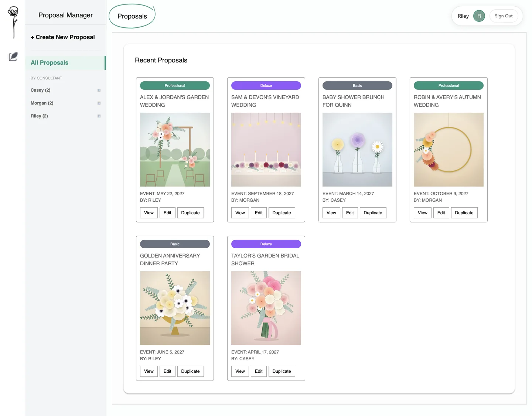The width and height of the screenshot is (532, 416).
Task: View Sam & Devon's Vineyard Wedding proposal
Action: point(240,213)
